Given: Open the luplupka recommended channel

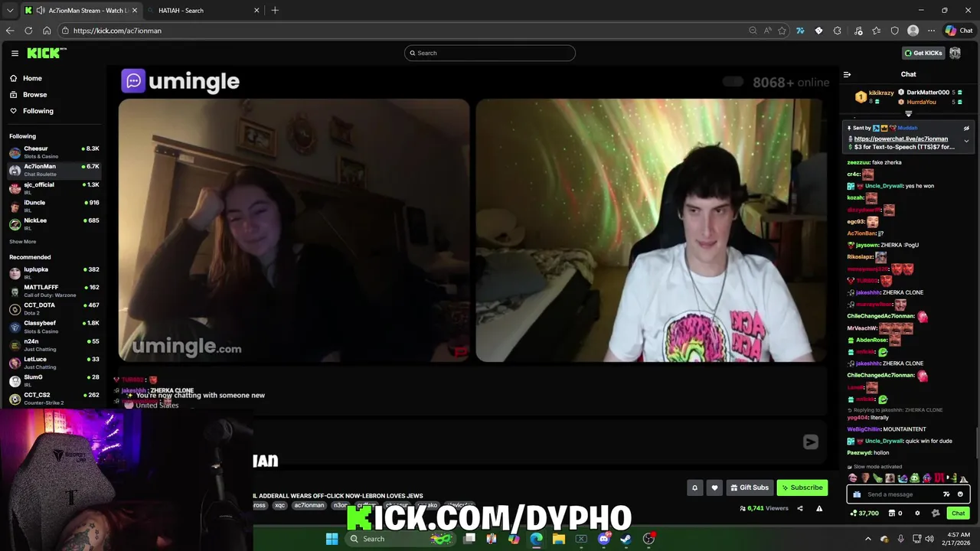Looking at the screenshot, I should [x=54, y=273].
